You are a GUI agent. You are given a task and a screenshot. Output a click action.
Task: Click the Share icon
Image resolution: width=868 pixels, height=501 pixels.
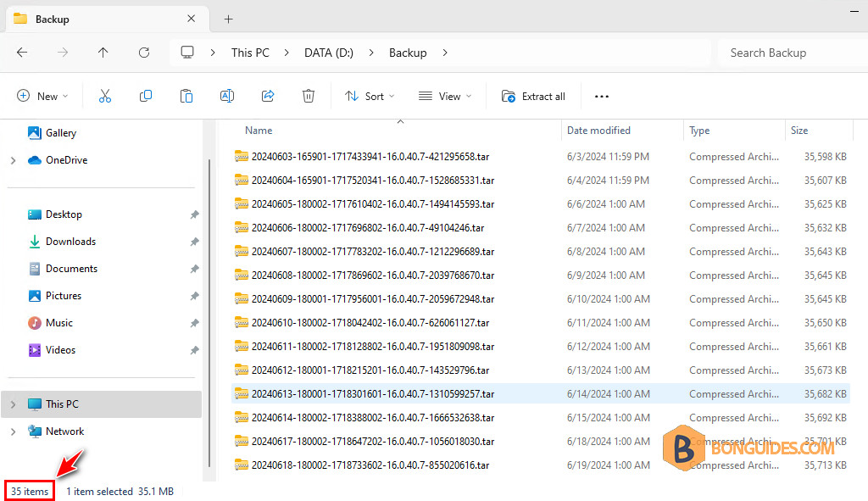point(268,97)
